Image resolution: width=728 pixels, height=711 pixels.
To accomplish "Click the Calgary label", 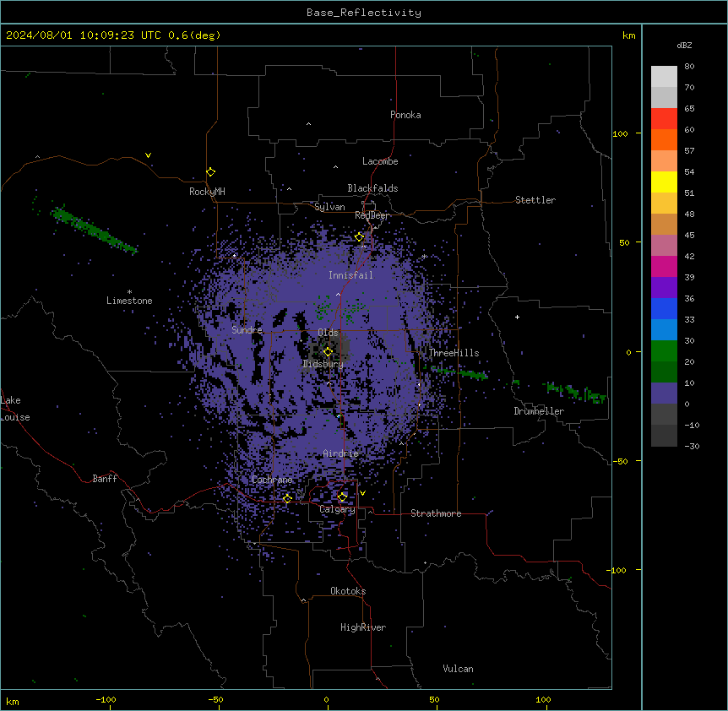I will (x=337, y=509).
